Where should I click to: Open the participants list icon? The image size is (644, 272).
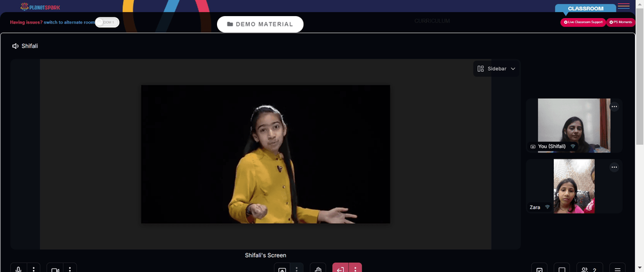pos(589,268)
